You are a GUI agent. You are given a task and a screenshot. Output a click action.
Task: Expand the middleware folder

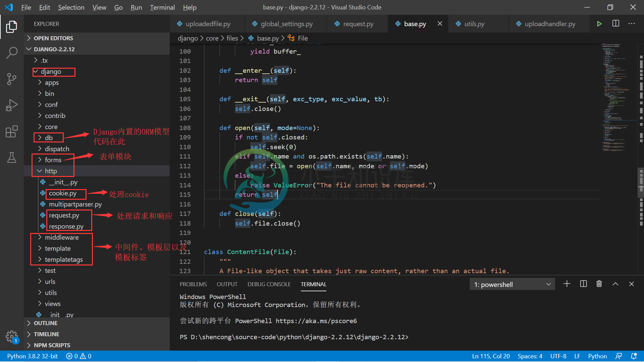point(97,237)
